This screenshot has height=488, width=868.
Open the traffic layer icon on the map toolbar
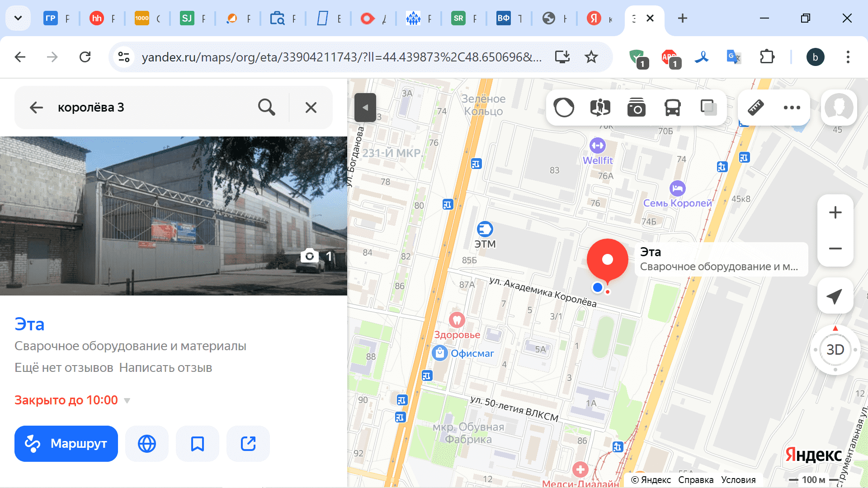(564, 108)
